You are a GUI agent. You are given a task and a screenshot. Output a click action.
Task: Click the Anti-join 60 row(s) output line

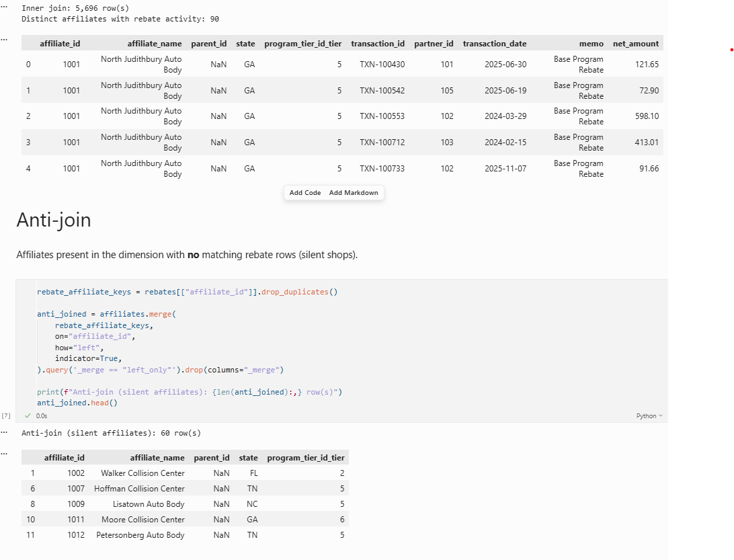[111, 433]
